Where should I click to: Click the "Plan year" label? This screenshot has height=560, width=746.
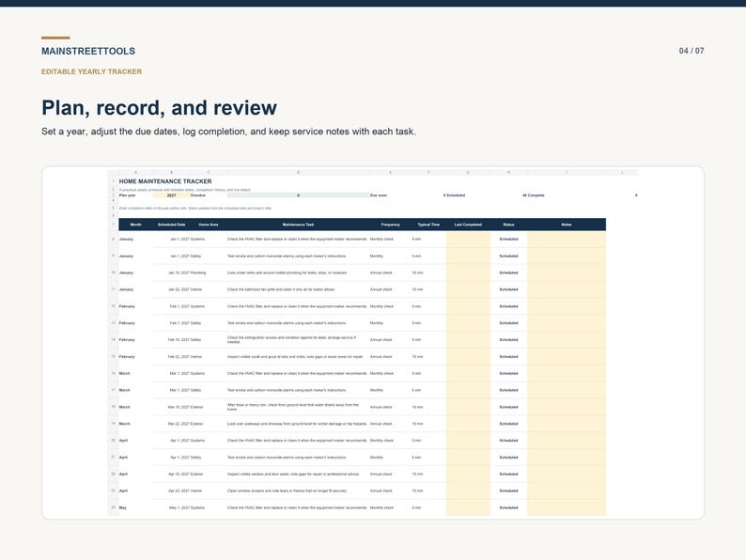click(x=127, y=195)
